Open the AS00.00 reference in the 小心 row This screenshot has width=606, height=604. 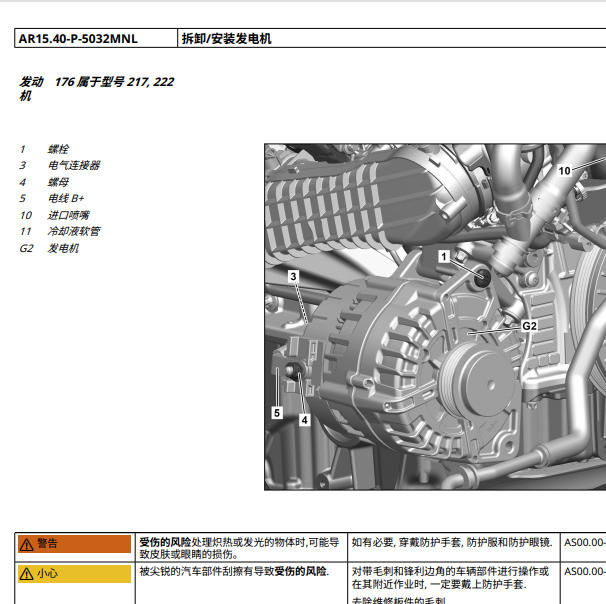(x=585, y=571)
